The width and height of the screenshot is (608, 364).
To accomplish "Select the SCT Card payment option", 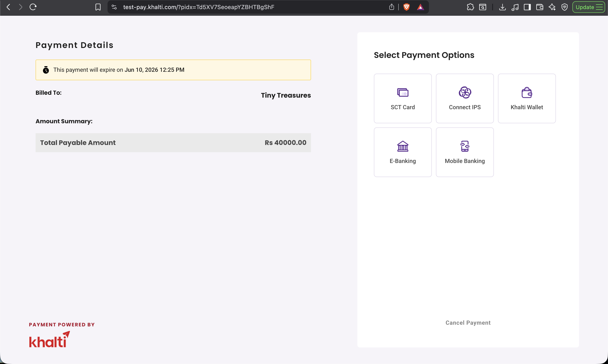I will (x=403, y=98).
